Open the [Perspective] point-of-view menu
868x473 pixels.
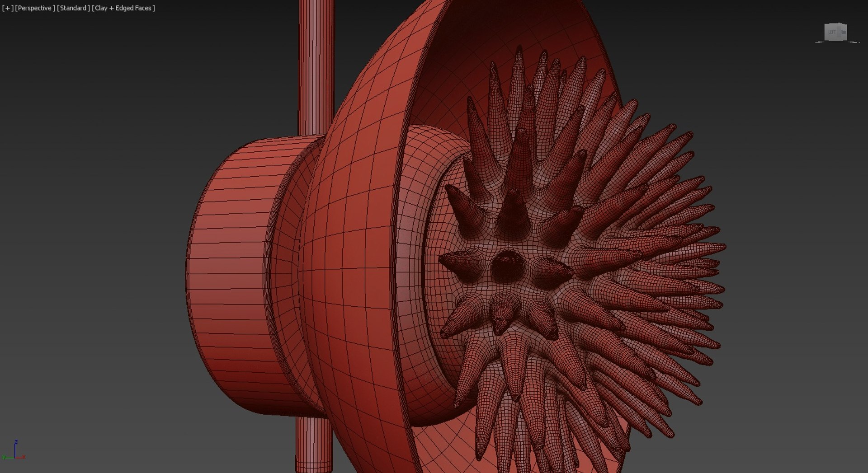click(35, 8)
